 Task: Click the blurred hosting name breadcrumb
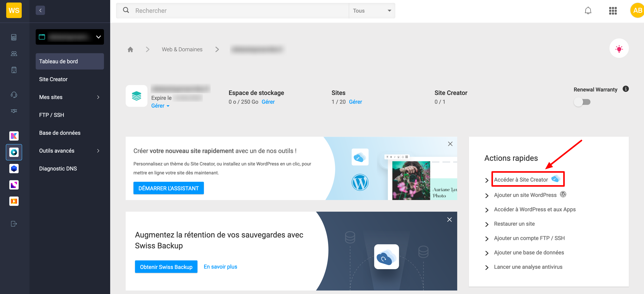(x=257, y=50)
